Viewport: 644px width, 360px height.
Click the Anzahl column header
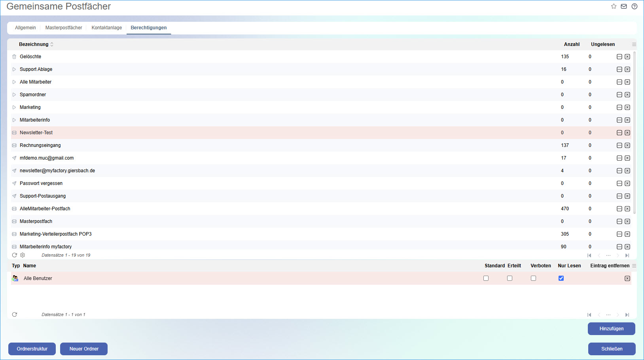pyautogui.click(x=572, y=44)
